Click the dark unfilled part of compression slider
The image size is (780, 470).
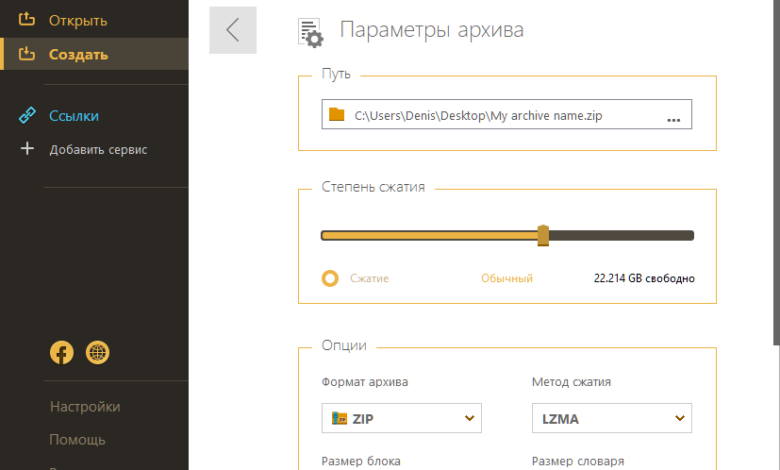click(x=620, y=235)
